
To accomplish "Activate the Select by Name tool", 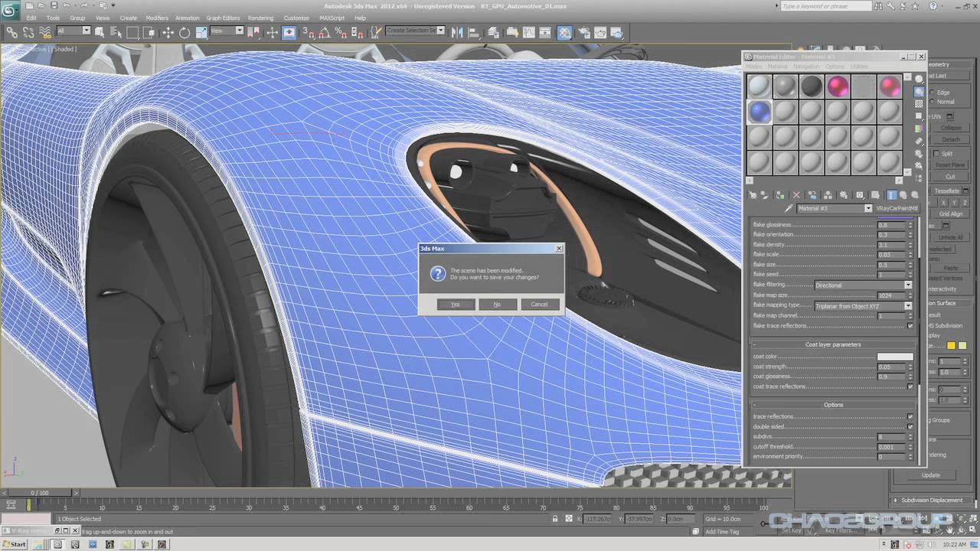I will click(116, 32).
